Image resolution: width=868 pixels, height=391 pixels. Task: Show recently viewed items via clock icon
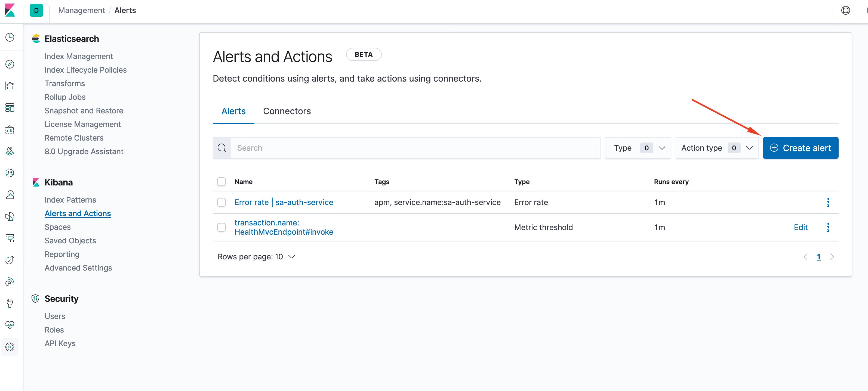10,37
